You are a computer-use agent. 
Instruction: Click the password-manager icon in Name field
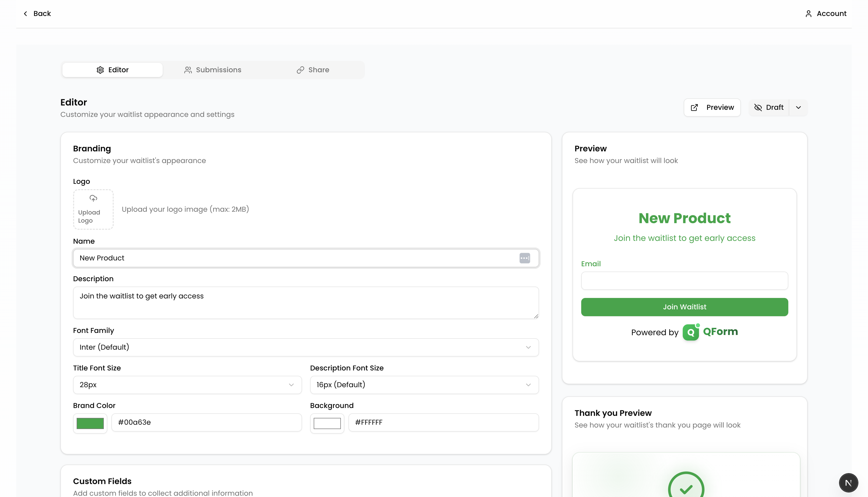click(x=525, y=258)
